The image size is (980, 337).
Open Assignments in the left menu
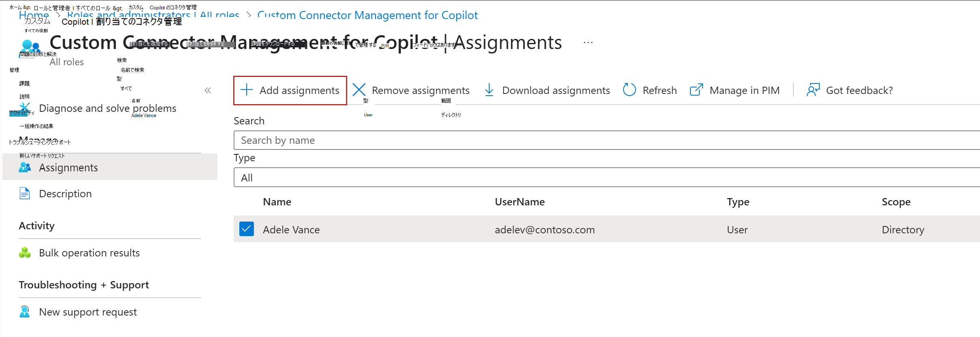click(110, 167)
